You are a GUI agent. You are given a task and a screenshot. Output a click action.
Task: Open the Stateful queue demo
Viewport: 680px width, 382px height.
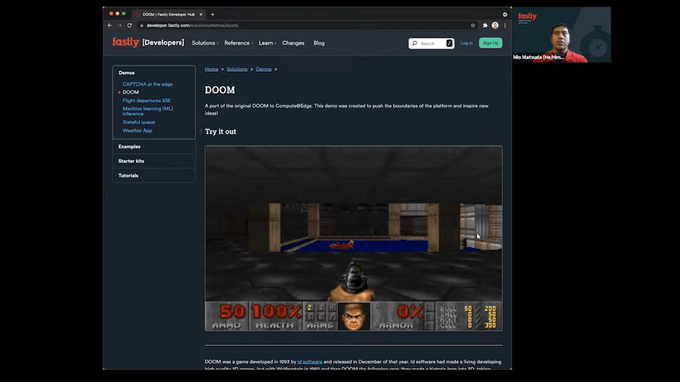(138, 122)
